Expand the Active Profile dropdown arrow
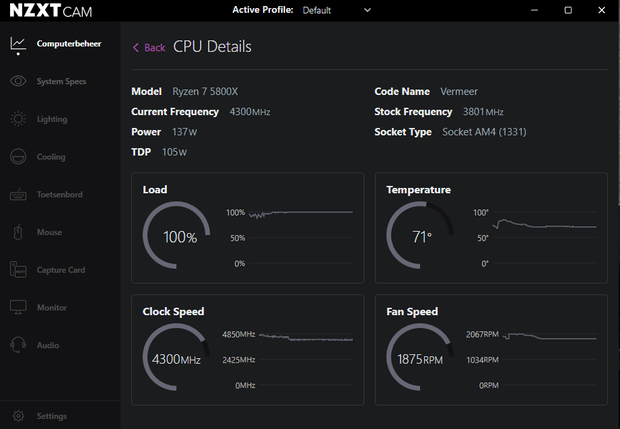 coord(367,10)
